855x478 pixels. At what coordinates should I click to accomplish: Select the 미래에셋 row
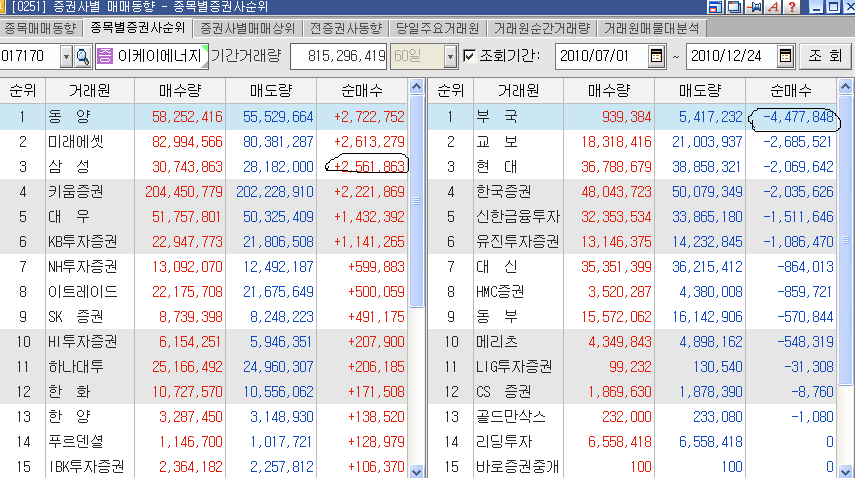[203, 142]
